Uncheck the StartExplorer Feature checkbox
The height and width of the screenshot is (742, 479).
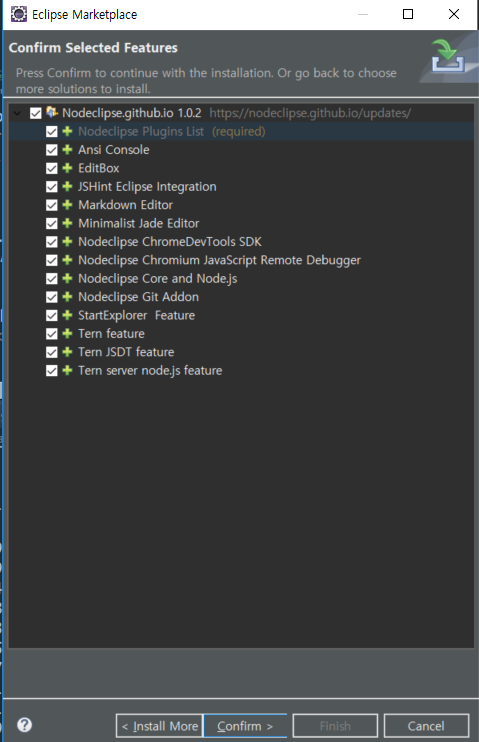[x=52, y=316]
